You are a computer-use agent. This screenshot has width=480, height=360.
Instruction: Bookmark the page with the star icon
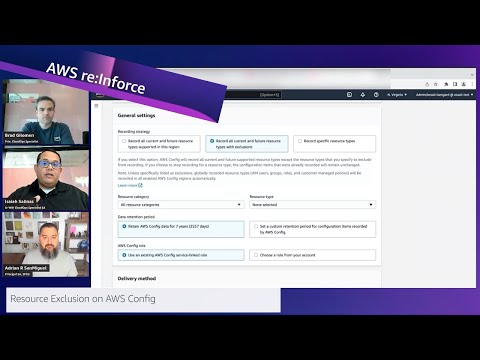coord(435,84)
